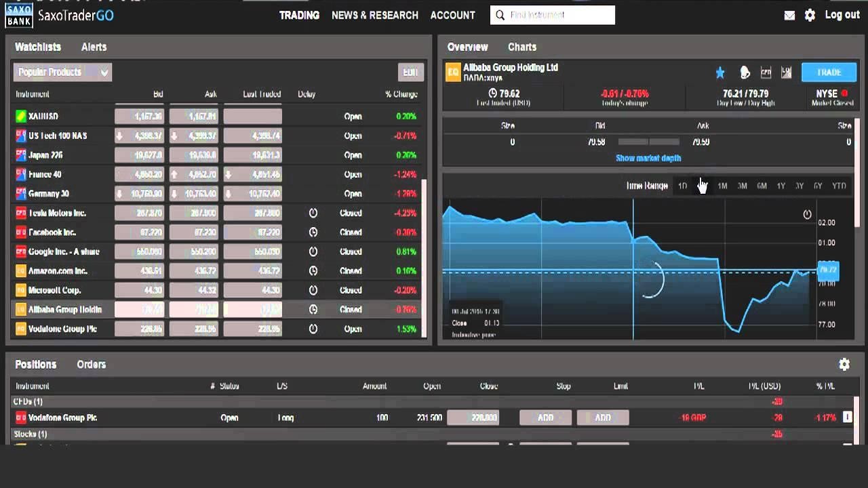Click the search magnifier in Find Instrument
868x488 pixels.
click(498, 14)
